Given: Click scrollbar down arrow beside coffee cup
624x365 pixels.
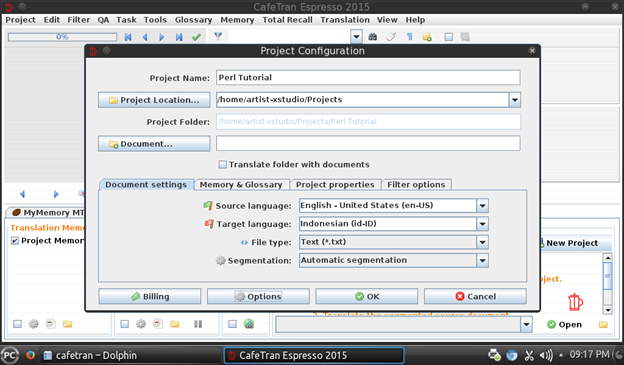Looking at the screenshot, I should click(x=607, y=310).
